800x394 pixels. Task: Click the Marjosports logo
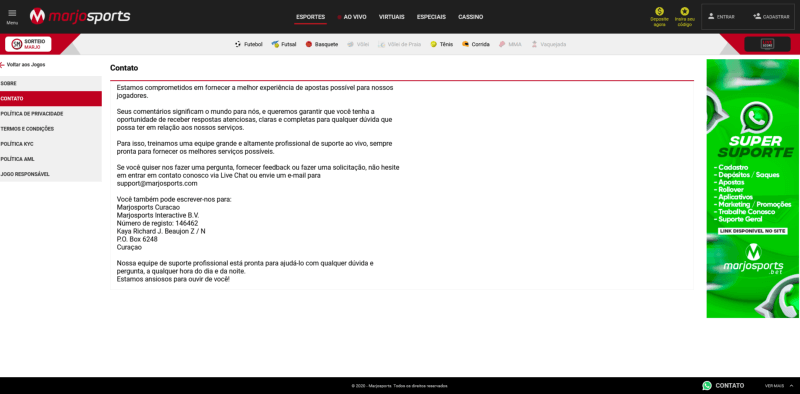80,16
